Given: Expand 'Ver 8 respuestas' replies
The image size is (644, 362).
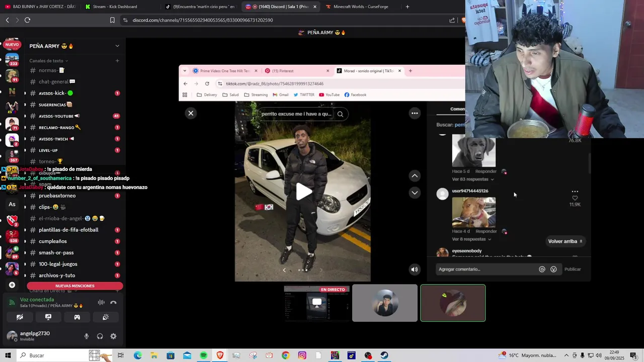Looking at the screenshot, I should coord(472,239).
